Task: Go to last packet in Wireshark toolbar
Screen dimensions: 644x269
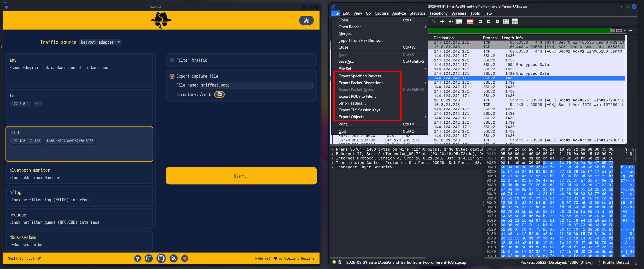Action: tap(451, 21)
